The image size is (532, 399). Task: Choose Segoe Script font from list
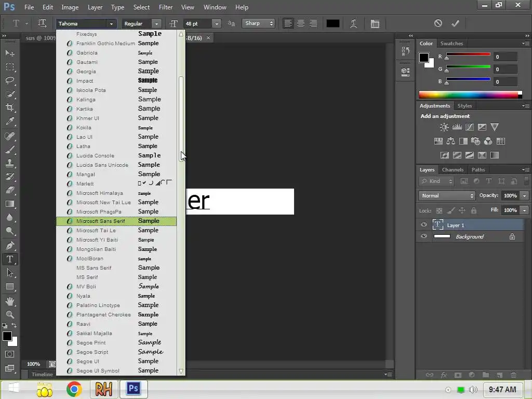pos(116,352)
